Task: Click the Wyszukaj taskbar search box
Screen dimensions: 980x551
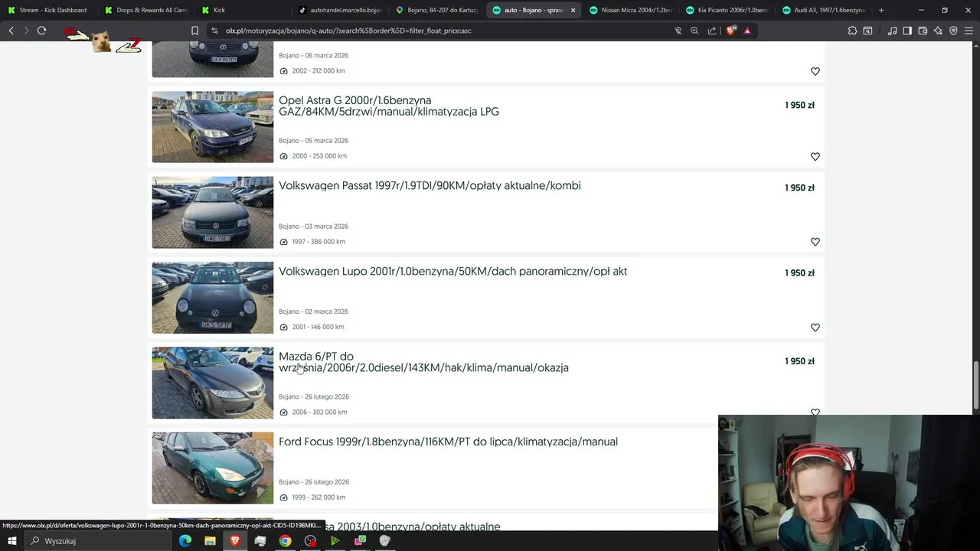Action: point(96,541)
